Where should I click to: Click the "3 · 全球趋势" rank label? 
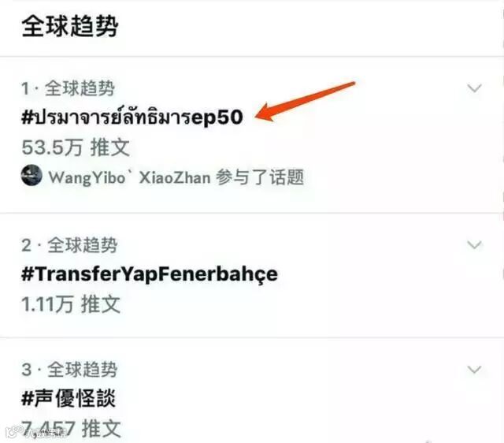point(69,370)
